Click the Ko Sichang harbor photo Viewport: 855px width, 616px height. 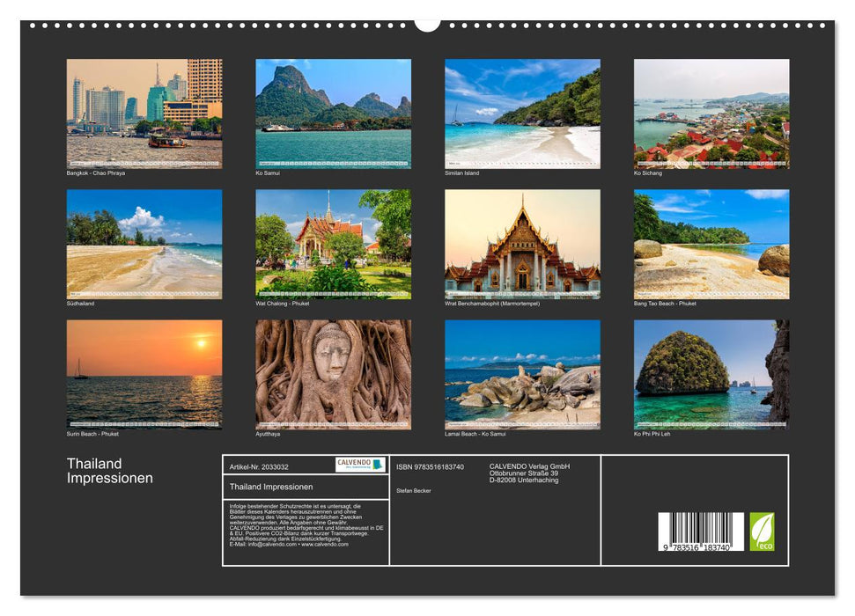[710, 113]
